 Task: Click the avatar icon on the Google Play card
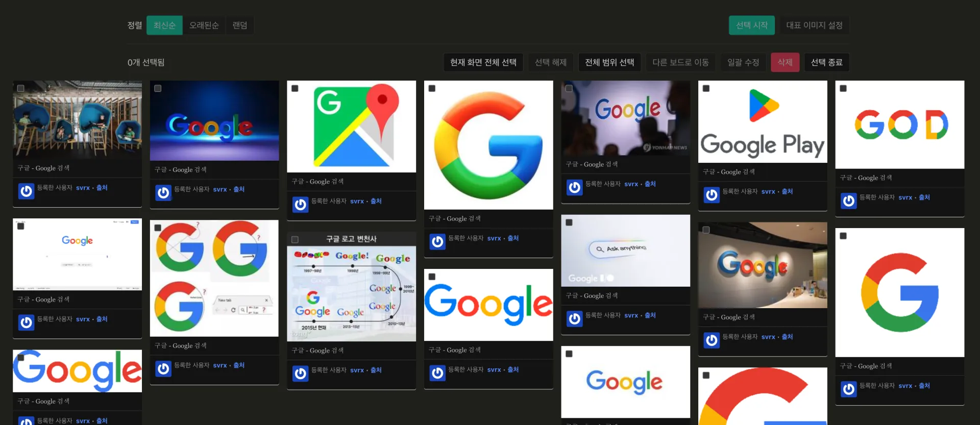pos(712,195)
